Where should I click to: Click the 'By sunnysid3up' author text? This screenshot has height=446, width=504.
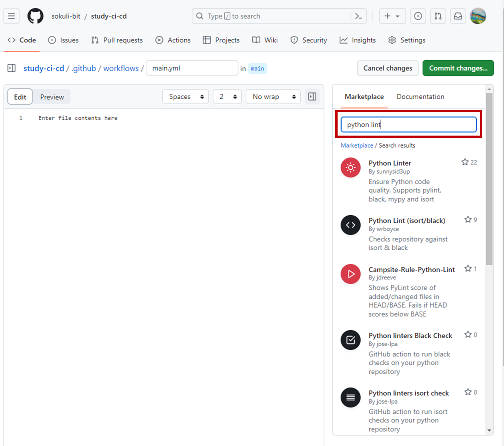389,172
